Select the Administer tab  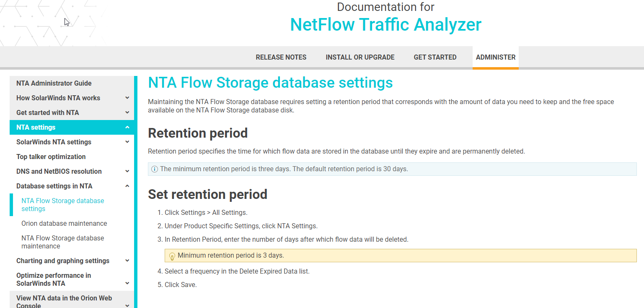click(496, 57)
